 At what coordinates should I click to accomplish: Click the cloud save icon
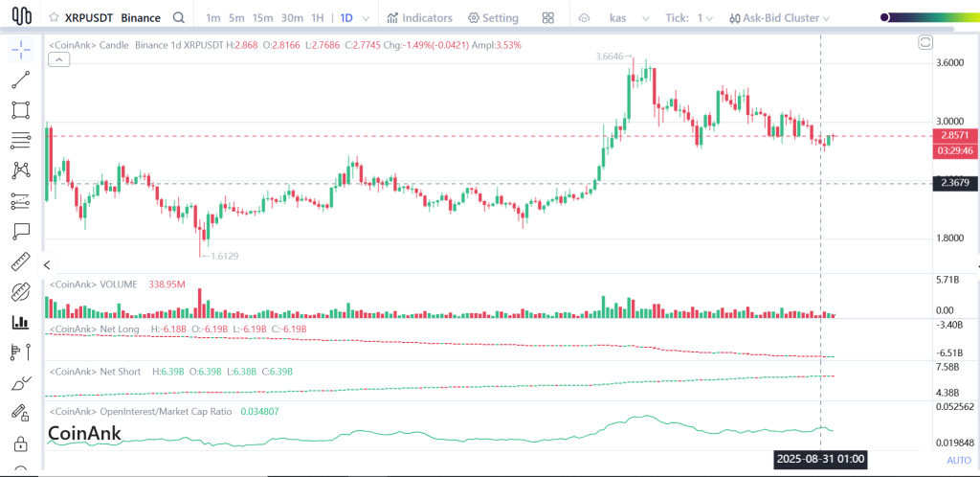coord(585,18)
